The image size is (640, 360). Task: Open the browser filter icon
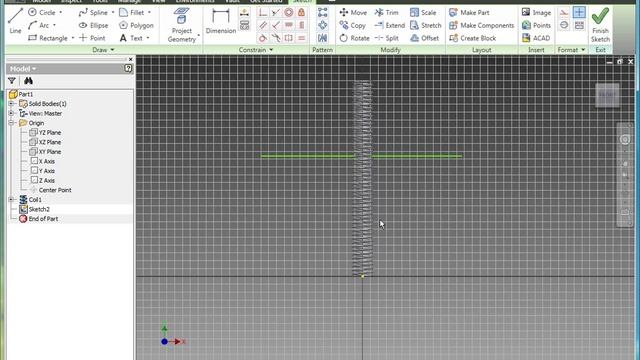(12, 81)
